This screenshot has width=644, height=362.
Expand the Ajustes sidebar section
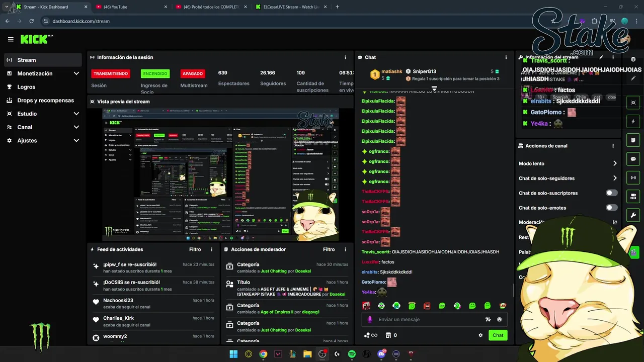76,140
